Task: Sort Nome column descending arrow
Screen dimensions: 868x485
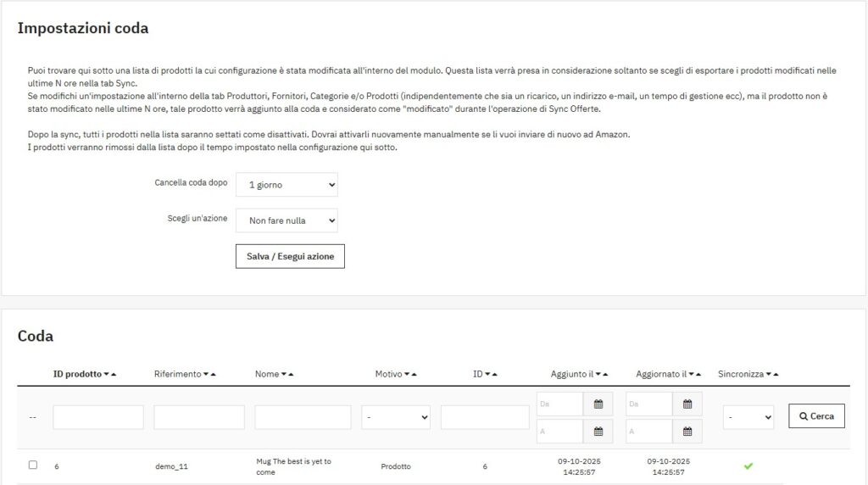Action: 284,374
